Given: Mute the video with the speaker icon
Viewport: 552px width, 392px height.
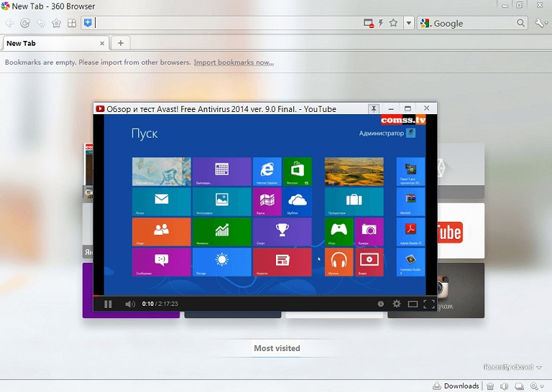Looking at the screenshot, I should tap(130, 304).
